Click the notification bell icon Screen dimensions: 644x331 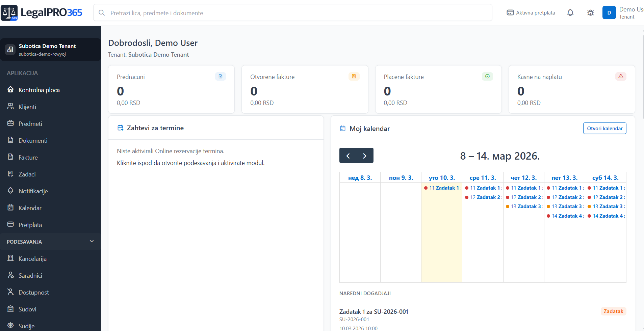click(x=570, y=13)
